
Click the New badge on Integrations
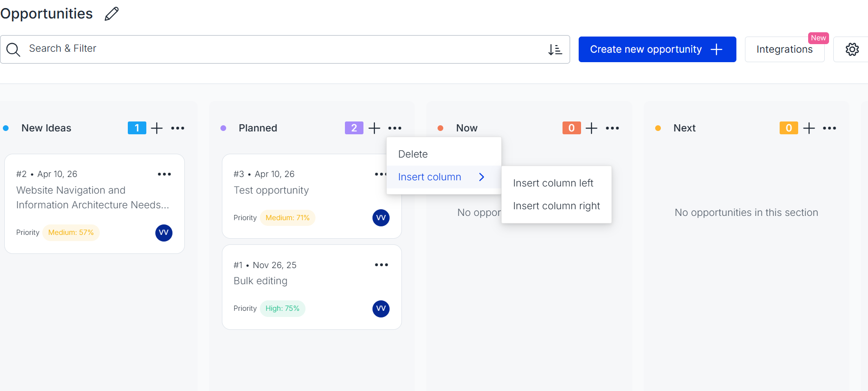click(x=818, y=38)
